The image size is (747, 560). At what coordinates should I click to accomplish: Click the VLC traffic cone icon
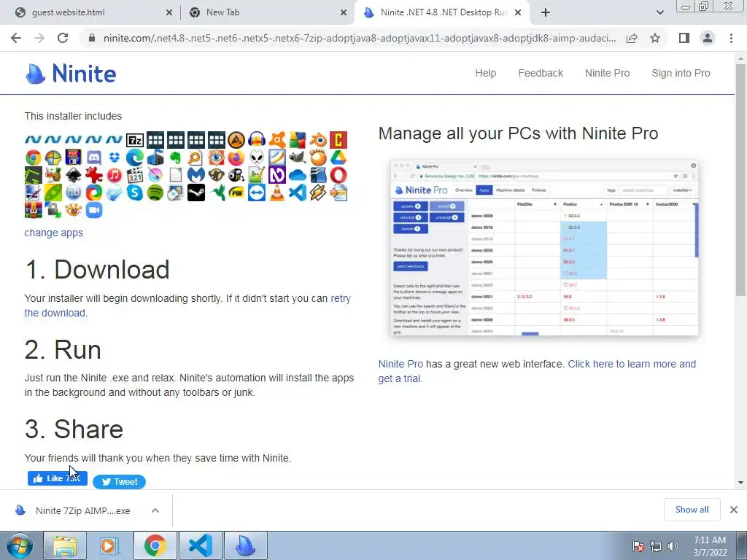click(x=276, y=192)
